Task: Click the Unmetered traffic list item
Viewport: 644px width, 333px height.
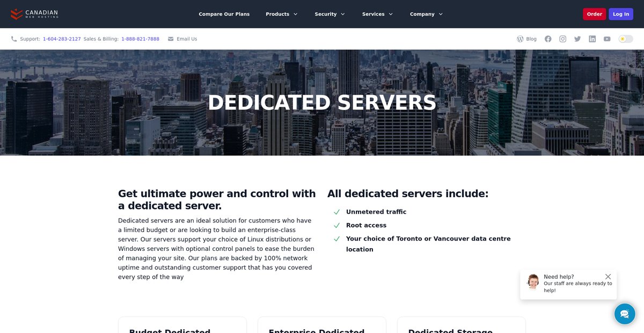Action: 376,212
